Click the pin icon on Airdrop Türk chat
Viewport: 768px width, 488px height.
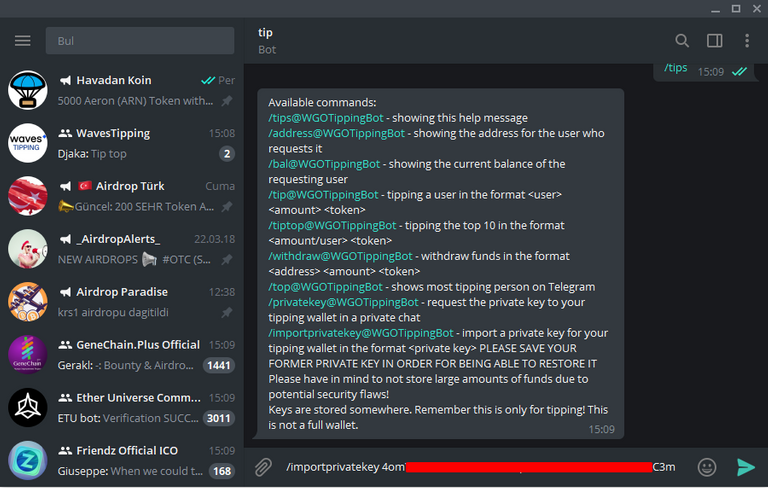click(x=227, y=207)
